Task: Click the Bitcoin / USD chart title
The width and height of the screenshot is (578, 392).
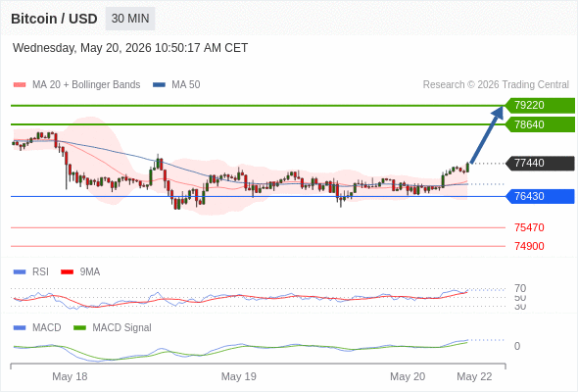Action: [54, 19]
